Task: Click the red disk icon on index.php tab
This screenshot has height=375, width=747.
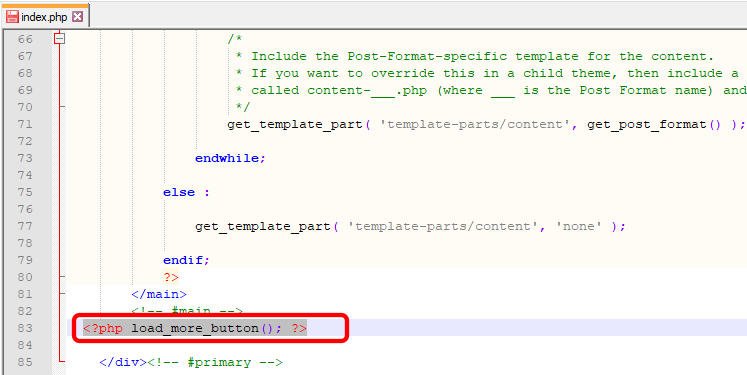Action: click(12, 17)
